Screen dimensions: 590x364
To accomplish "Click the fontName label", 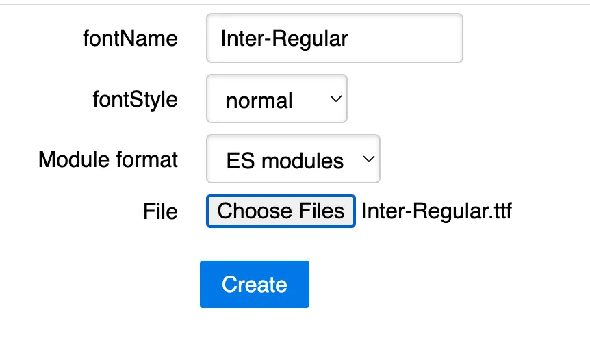I will point(130,38).
